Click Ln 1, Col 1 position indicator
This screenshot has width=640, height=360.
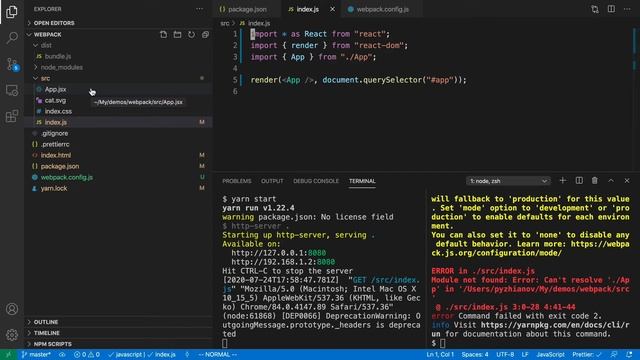pos(440,354)
